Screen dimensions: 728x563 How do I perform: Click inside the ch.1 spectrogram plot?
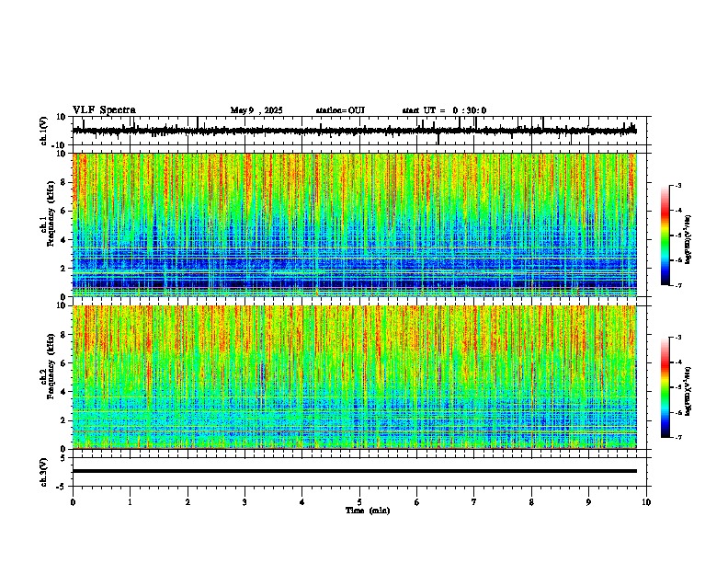tap(355, 224)
